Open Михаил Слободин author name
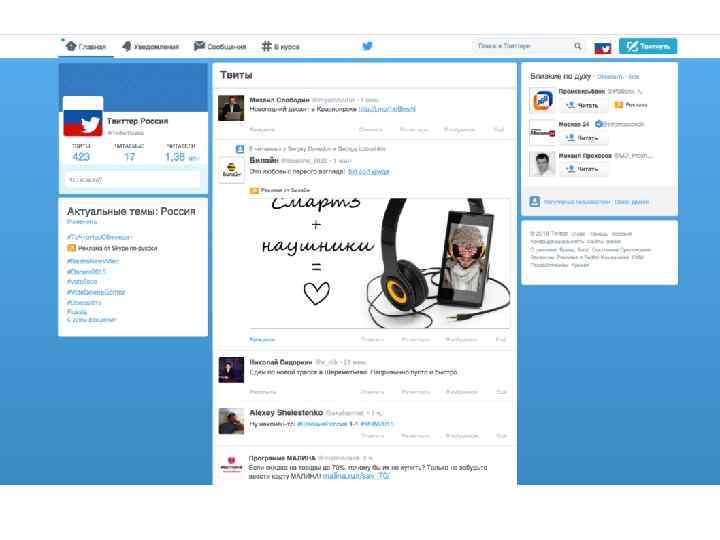The width and height of the screenshot is (720, 540). [x=279, y=100]
